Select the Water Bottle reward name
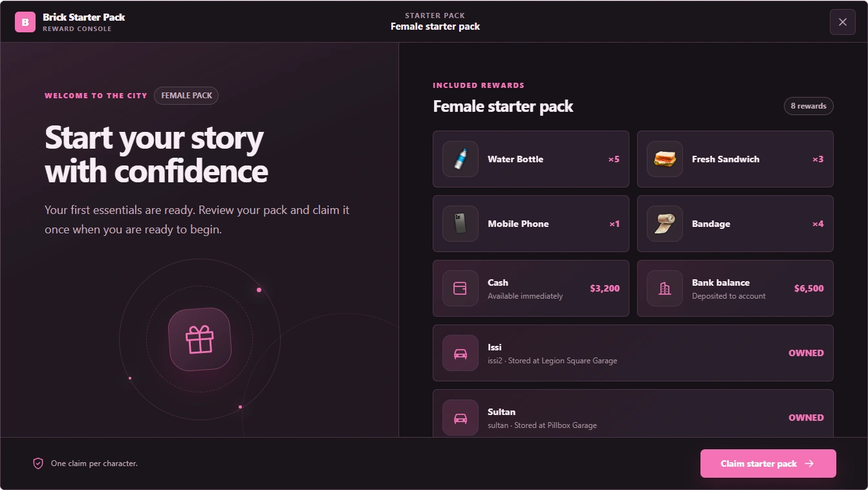 click(x=515, y=159)
